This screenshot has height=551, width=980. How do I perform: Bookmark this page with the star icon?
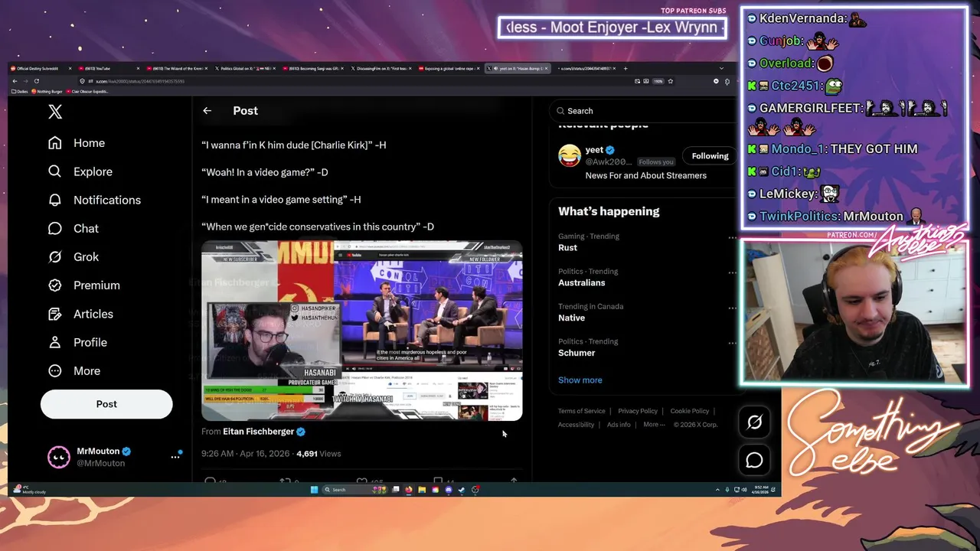[x=671, y=81]
